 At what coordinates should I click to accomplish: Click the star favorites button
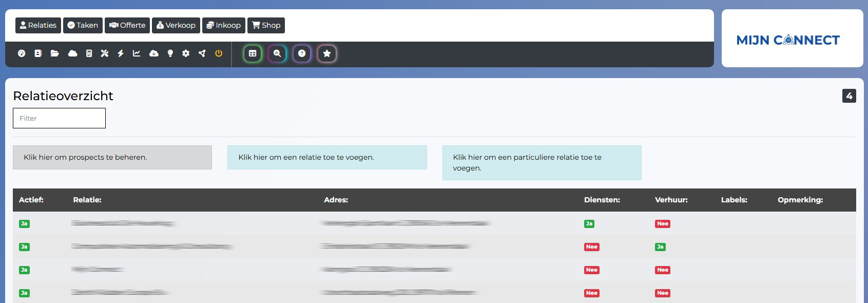(x=326, y=53)
